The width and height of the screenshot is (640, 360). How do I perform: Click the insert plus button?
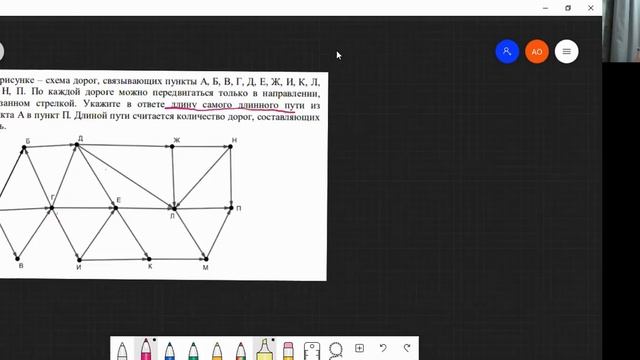coord(360,348)
